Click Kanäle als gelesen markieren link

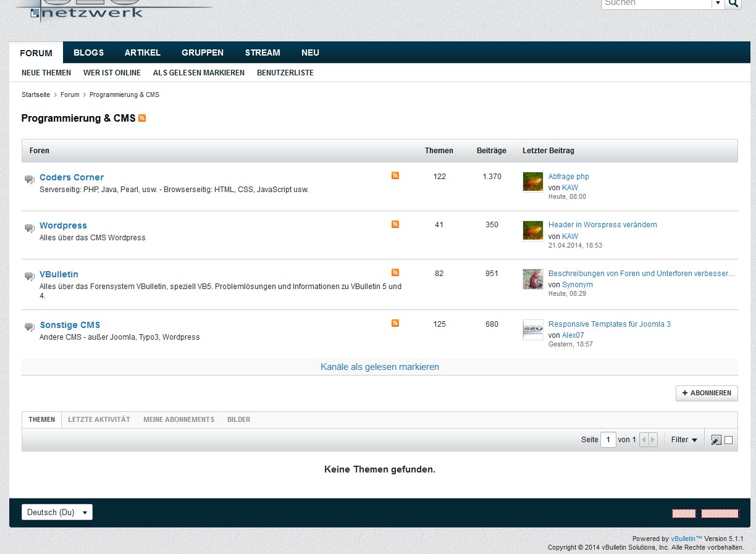pyautogui.click(x=379, y=367)
